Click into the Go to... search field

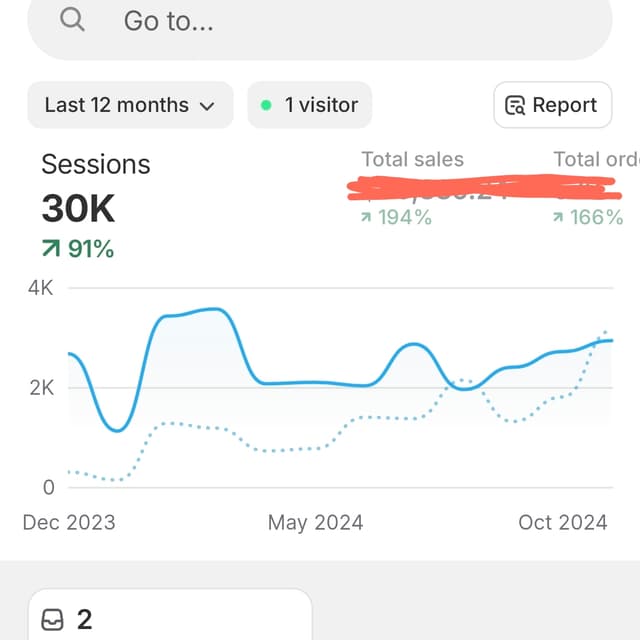point(320,21)
